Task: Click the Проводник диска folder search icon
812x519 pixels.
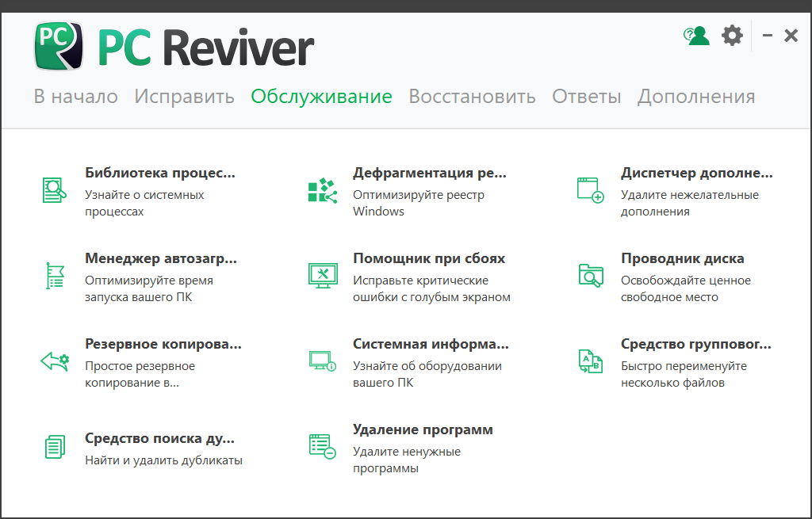Action: click(590, 276)
